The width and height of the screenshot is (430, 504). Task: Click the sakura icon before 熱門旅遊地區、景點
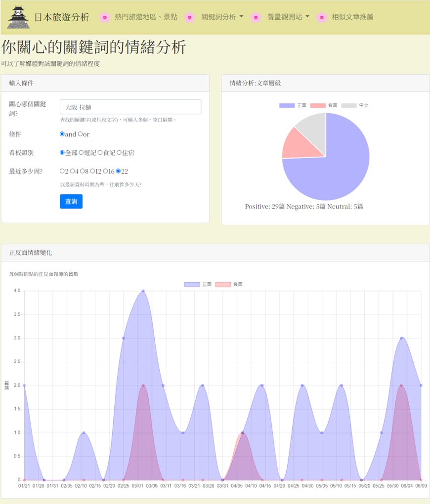104,17
